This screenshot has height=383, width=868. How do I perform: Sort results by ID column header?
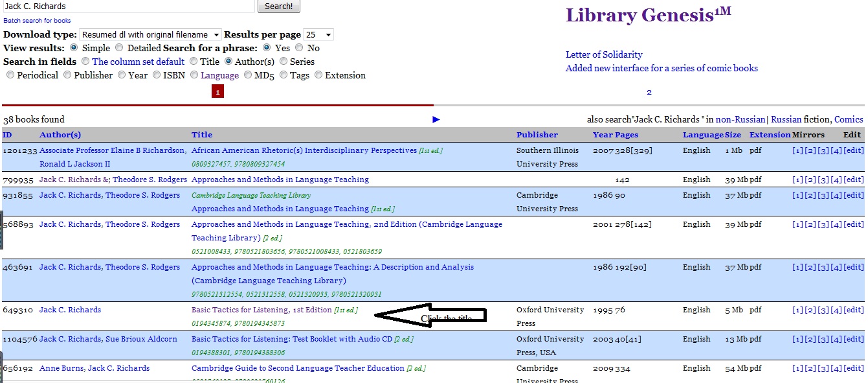(x=7, y=135)
